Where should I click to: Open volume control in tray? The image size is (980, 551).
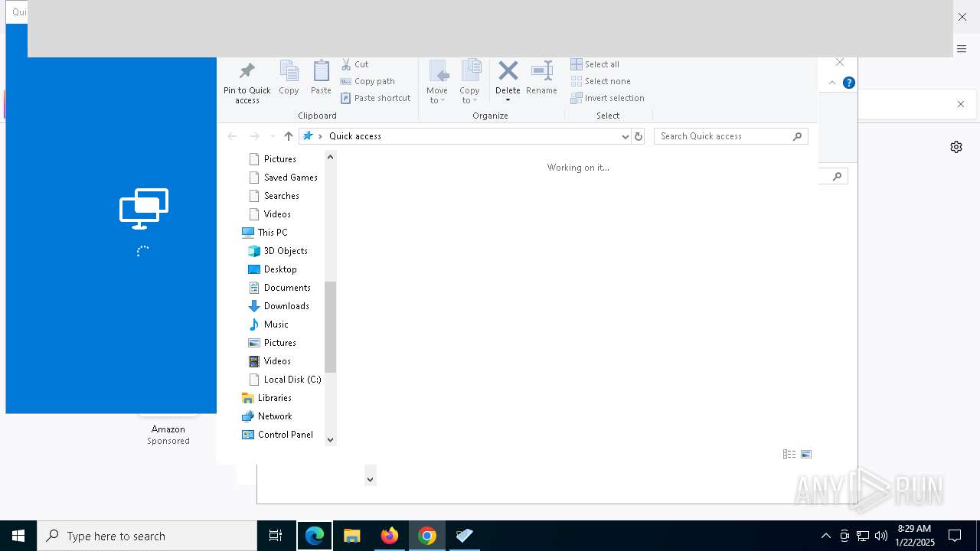coord(881,536)
